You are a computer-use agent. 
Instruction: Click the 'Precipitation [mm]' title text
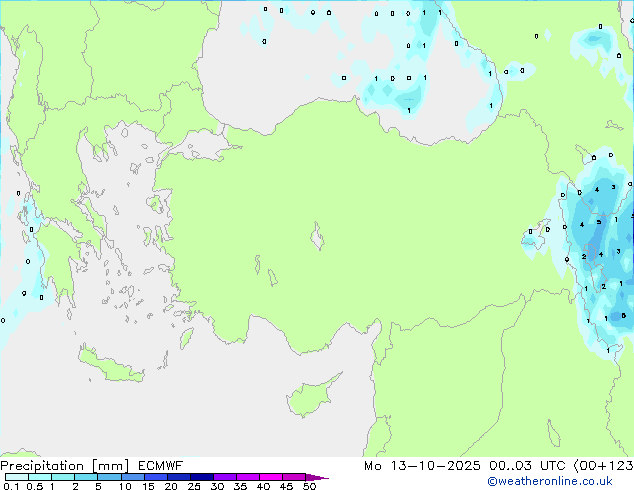click(x=64, y=466)
